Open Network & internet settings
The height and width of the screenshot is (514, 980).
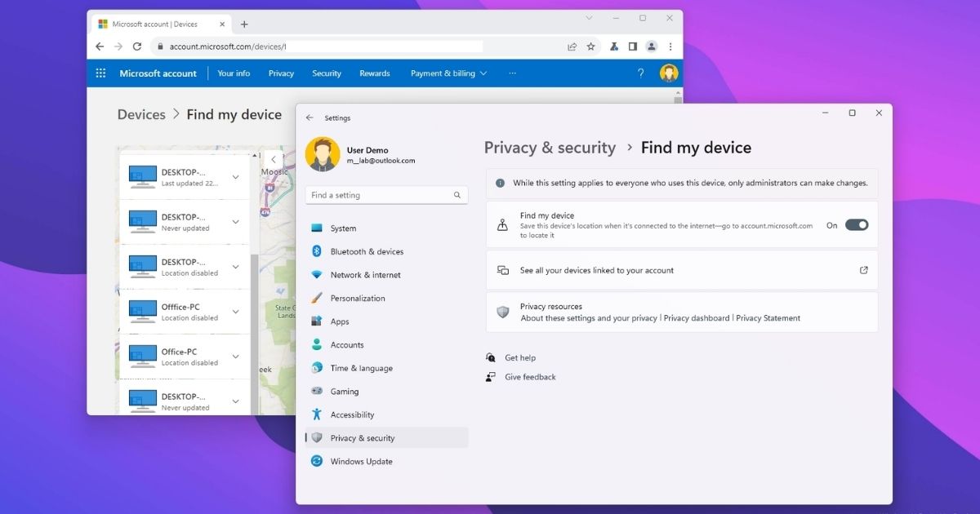[x=365, y=275]
